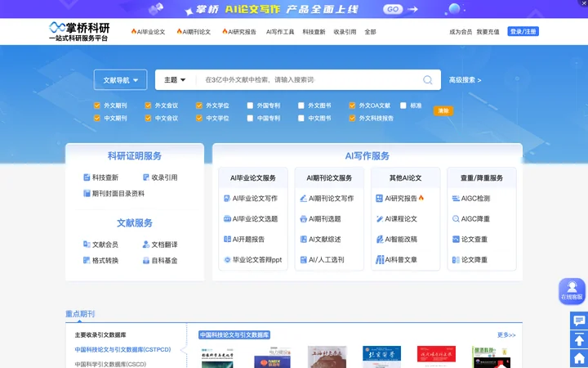Open AI毕业论文选题 service

coord(251,218)
